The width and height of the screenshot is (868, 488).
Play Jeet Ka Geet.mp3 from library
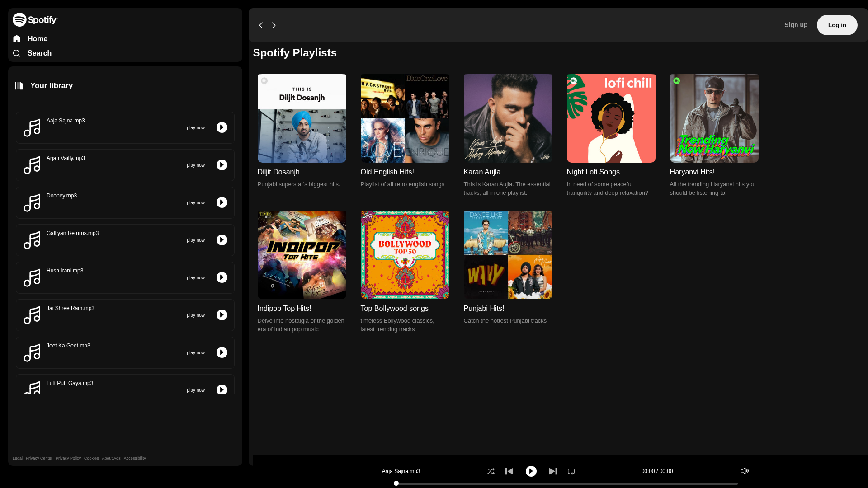pos(222,352)
